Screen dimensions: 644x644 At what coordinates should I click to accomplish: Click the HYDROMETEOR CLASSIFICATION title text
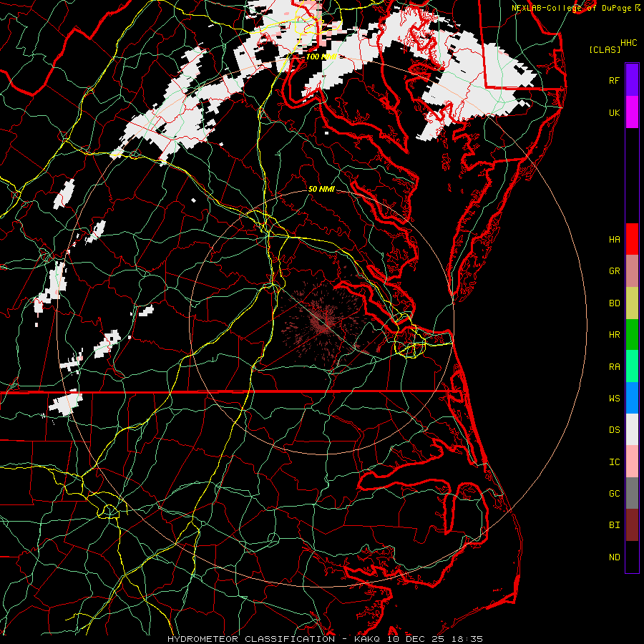[251, 639]
